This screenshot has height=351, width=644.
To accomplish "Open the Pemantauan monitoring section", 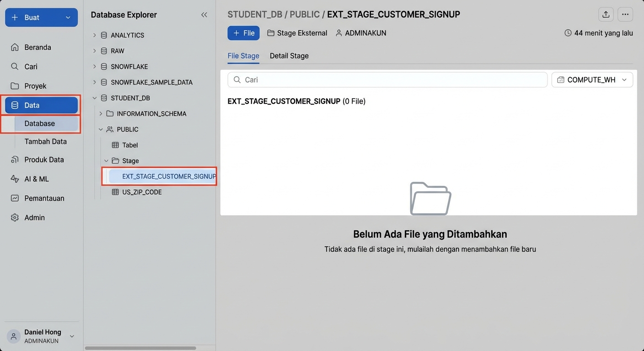I will click(x=43, y=198).
